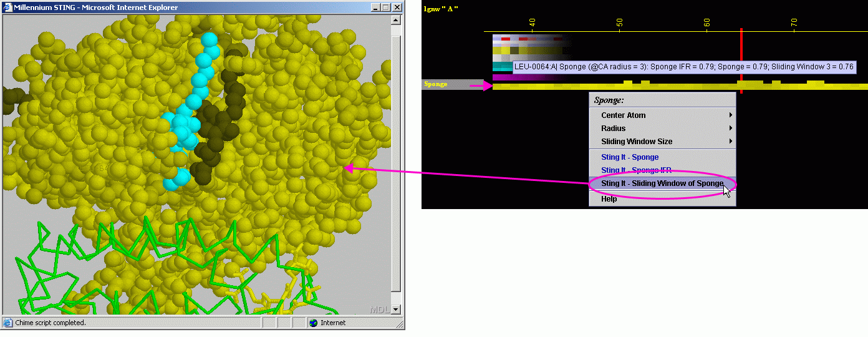Expand Sliding Window Size arrow

point(731,141)
